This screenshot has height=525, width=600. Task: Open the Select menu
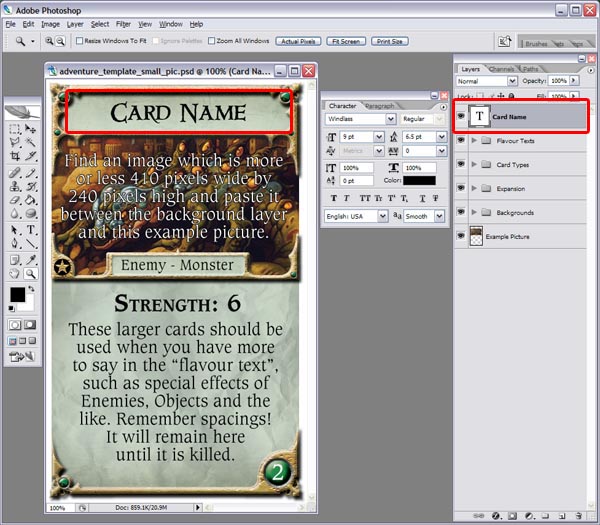[x=100, y=24]
